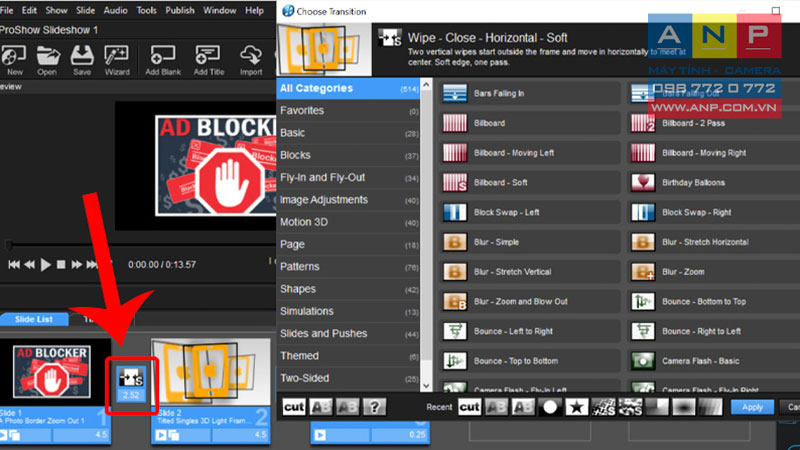Choose Blur - Stretch Horizontal transition

[x=714, y=242]
